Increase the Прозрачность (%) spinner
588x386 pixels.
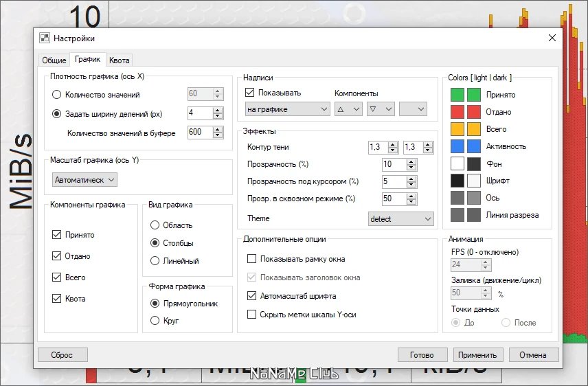point(411,161)
